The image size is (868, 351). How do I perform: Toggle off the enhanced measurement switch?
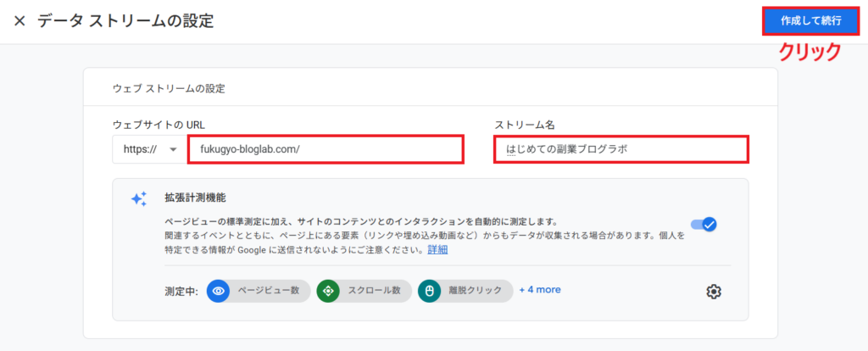pyautogui.click(x=704, y=225)
